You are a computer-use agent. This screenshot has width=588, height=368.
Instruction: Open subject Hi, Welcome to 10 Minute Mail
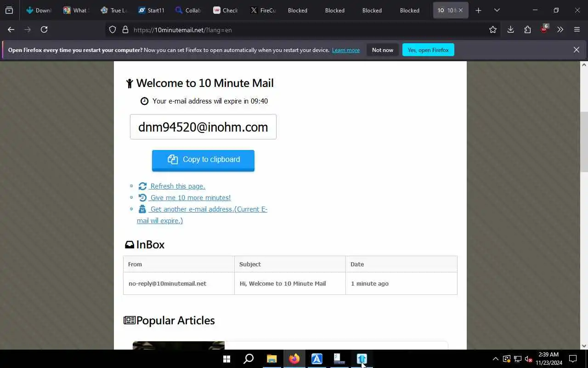[x=283, y=283]
